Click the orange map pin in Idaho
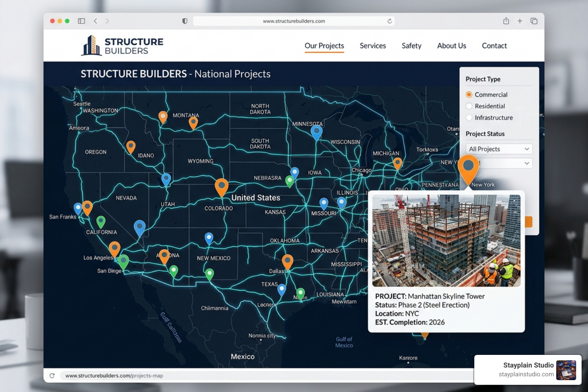The height and width of the screenshot is (392, 588). pos(131,147)
